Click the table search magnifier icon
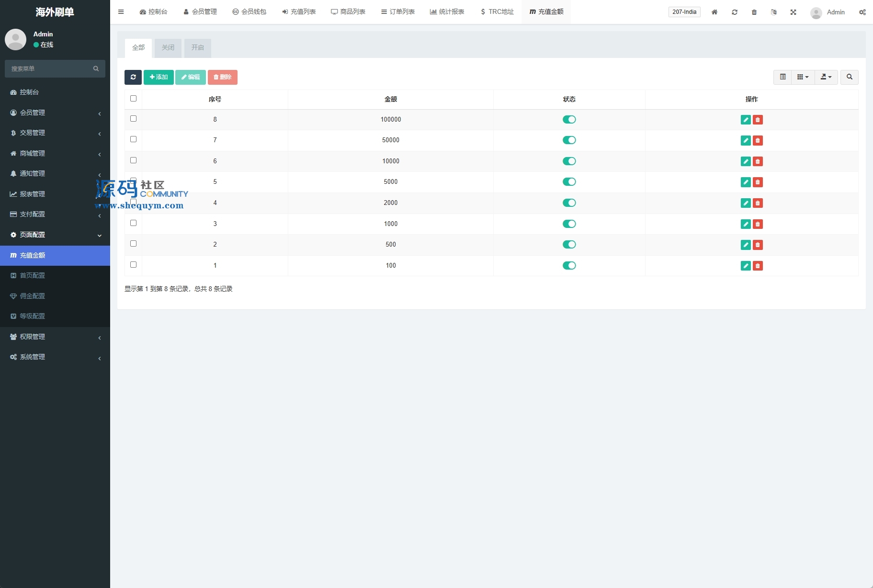Image resolution: width=873 pixels, height=588 pixels. 849,77
